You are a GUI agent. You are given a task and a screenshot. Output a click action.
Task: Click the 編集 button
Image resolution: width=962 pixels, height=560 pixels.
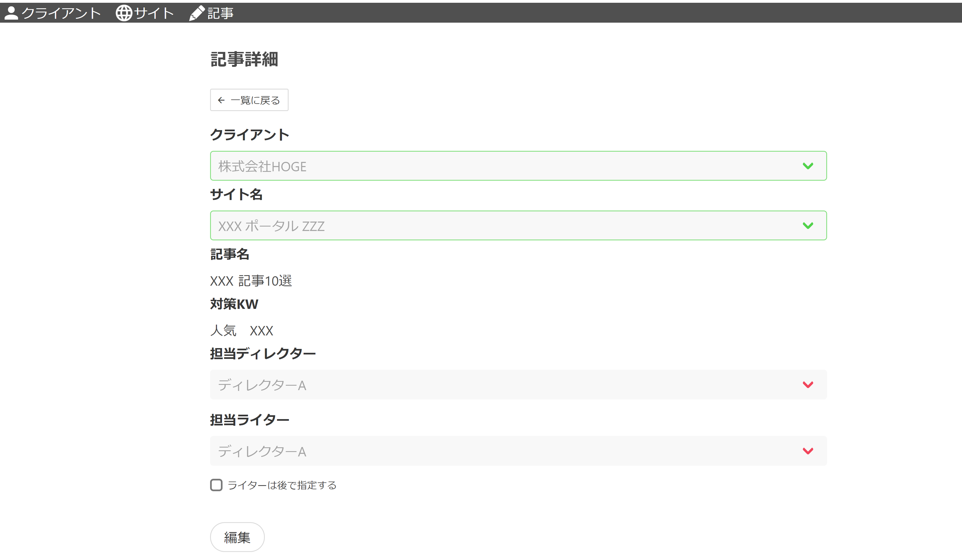point(237,537)
